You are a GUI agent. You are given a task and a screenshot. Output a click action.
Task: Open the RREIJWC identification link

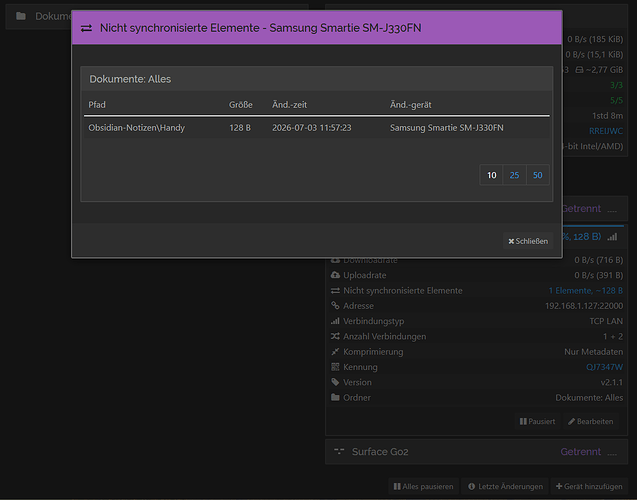606,131
